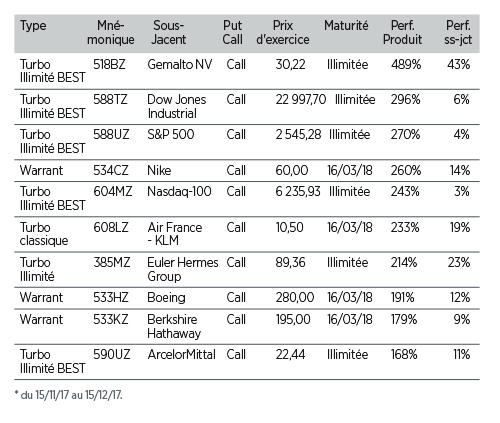Select the Euler Hermes Group cell

point(183,269)
